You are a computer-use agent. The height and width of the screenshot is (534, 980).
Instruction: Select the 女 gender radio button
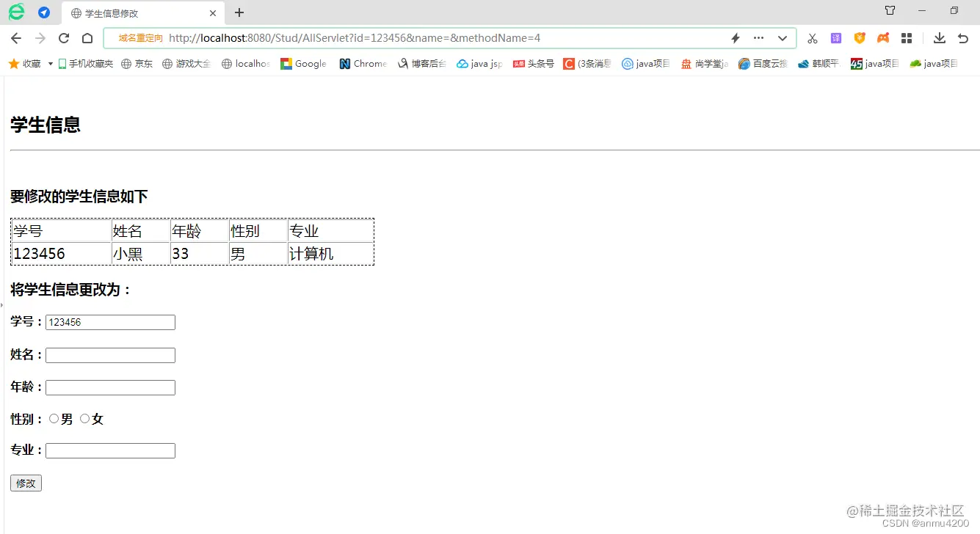[x=85, y=418]
